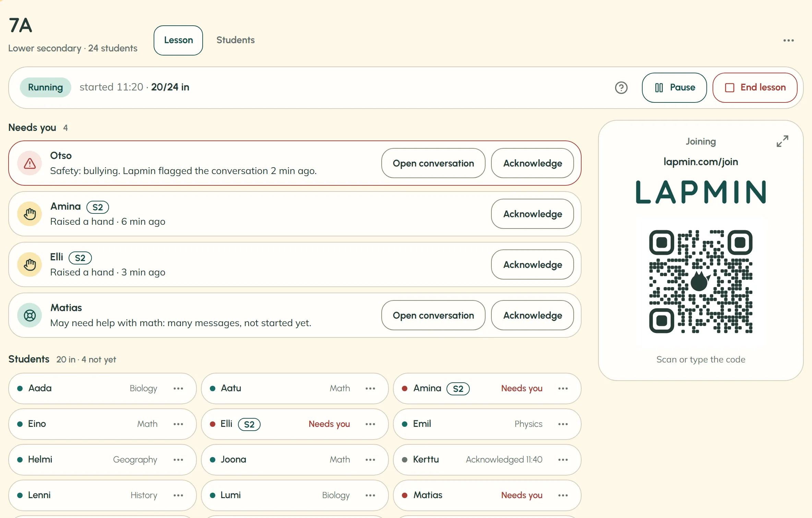Click the join QR code image
Screen dimensions: 812x518
(701, 282)
